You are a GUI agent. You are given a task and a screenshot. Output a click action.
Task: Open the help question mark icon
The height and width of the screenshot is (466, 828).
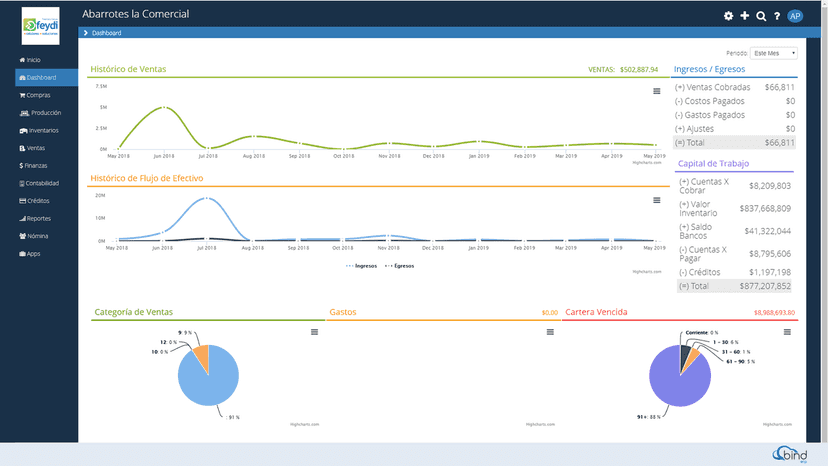(x=777, y=16)
